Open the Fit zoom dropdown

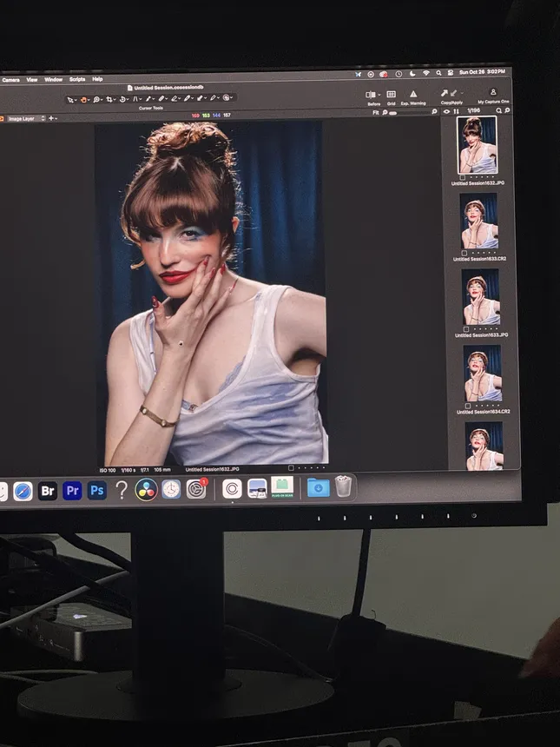[377, 113]
